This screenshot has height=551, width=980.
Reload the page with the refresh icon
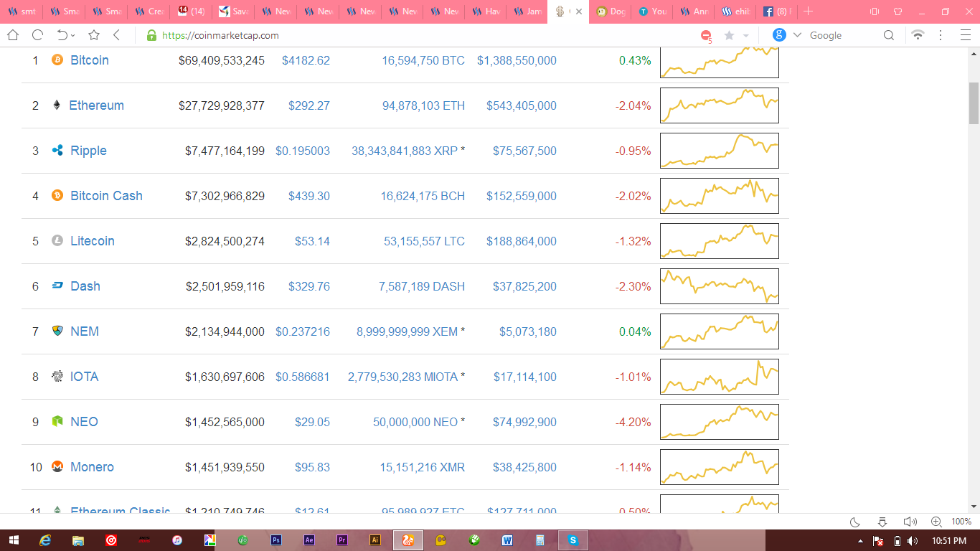pos(37,35)
